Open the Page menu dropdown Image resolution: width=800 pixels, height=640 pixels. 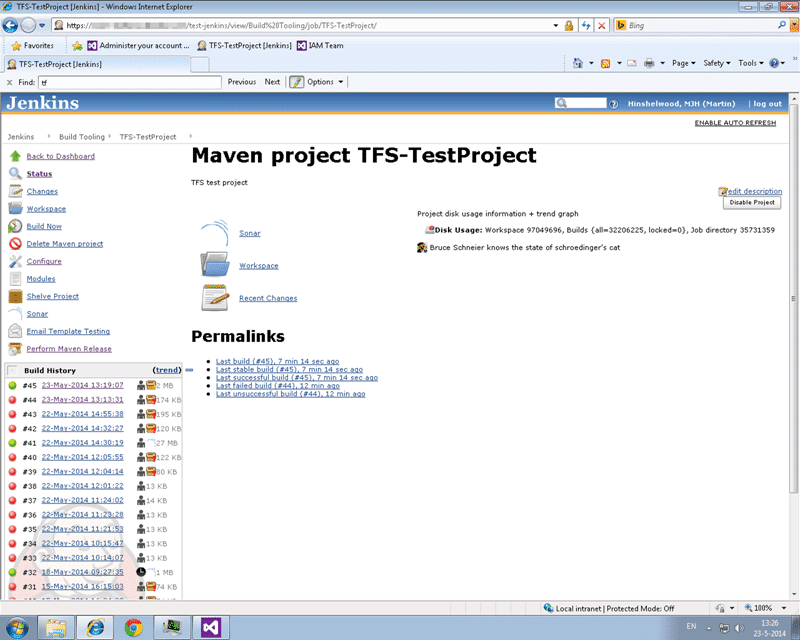point(684,63)
